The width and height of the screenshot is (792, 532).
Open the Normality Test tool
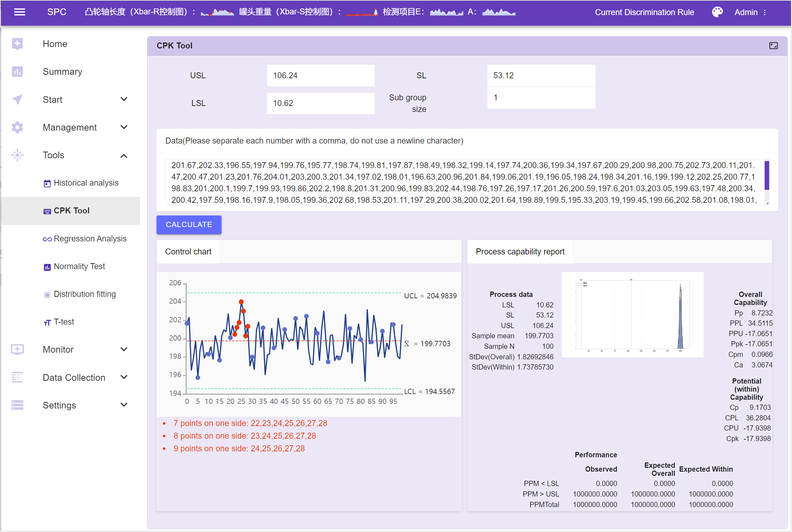[79, 266]
